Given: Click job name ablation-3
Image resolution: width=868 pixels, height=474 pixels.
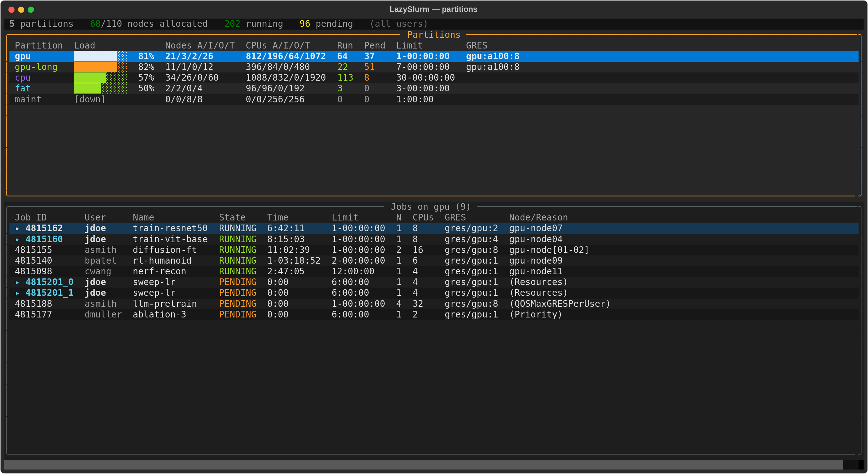Looking at the screenshot, I should 159,315.
